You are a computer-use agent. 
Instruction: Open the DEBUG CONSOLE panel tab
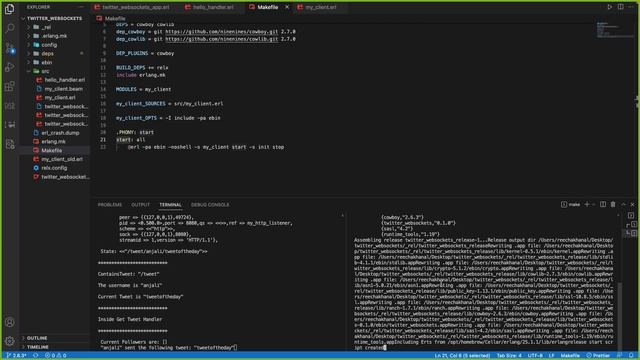click(x=210, y=204)
